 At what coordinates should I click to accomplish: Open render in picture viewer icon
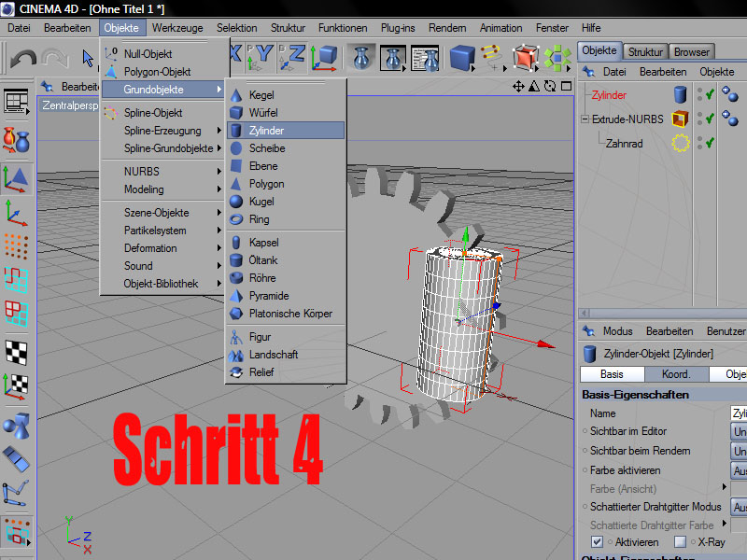tap(392, 58)
